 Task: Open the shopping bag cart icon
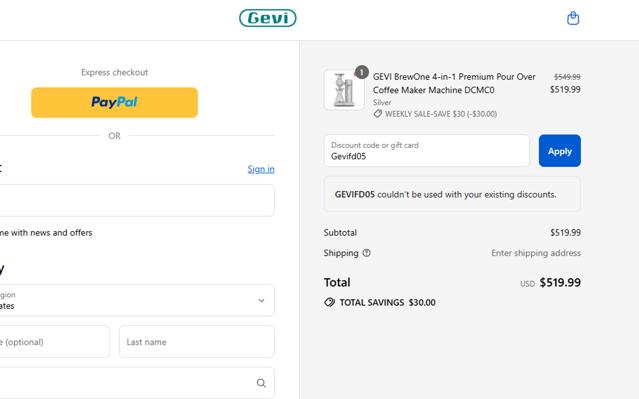573,18
